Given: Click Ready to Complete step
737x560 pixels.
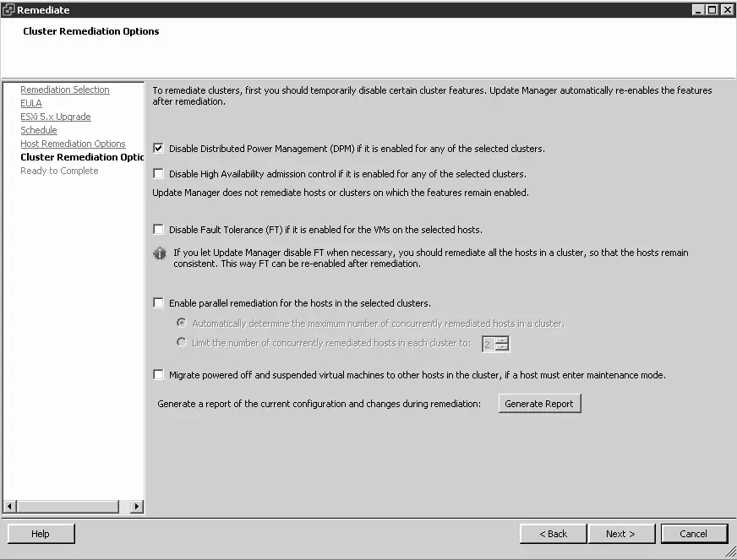Looking at the screenshot, I should coord(59,171).
